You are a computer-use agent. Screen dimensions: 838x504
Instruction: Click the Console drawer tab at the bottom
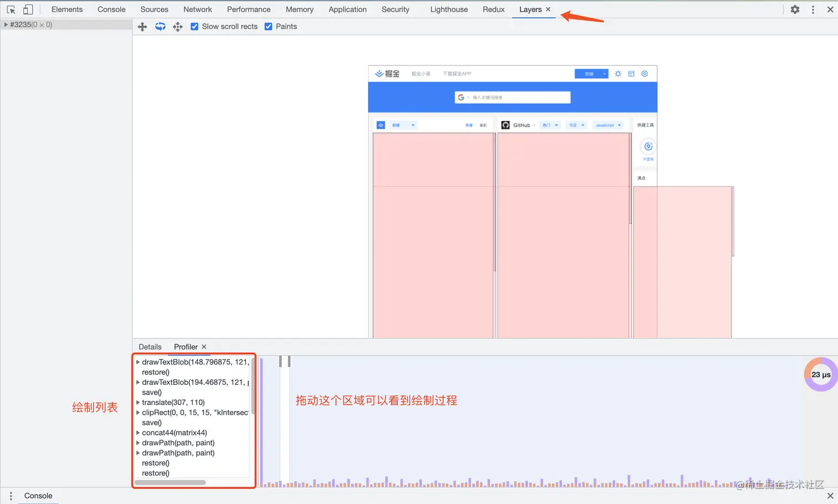[x=38, y=496]
